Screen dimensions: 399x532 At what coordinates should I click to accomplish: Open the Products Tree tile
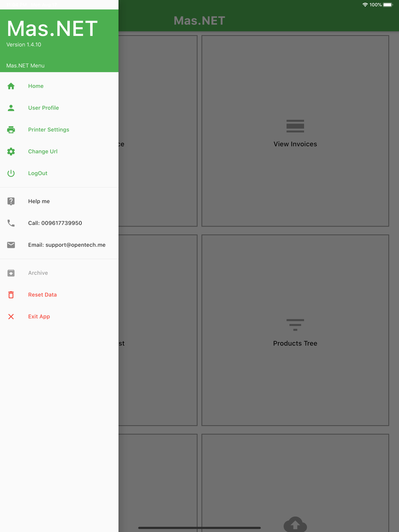(x=295, y=330)
